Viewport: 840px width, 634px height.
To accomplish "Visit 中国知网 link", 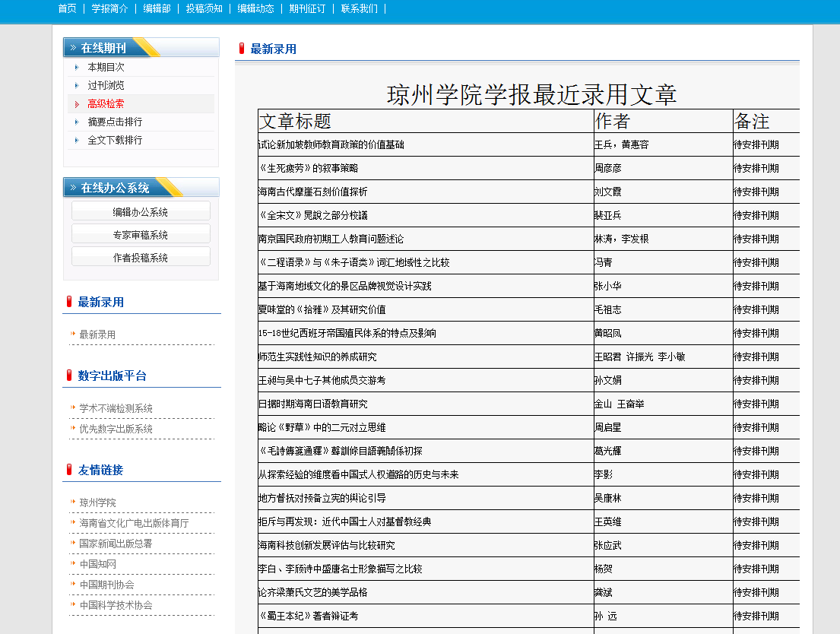I will (x=97, y=564).
